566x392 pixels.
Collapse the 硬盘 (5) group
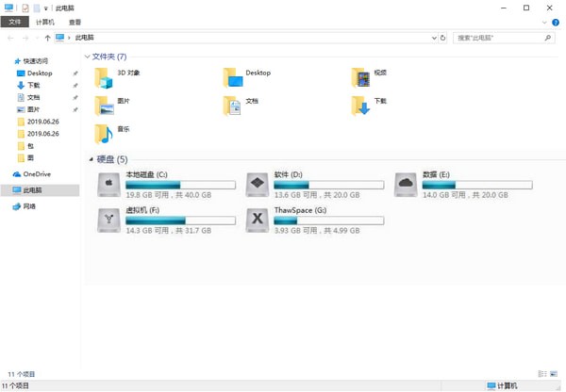point(92,159)
